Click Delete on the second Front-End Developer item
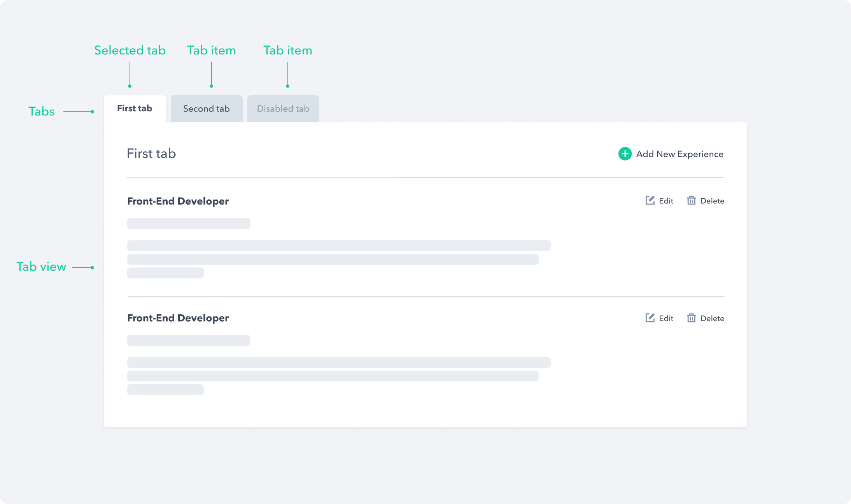This screenshot has width=851, height=504. tap(712, 318)
